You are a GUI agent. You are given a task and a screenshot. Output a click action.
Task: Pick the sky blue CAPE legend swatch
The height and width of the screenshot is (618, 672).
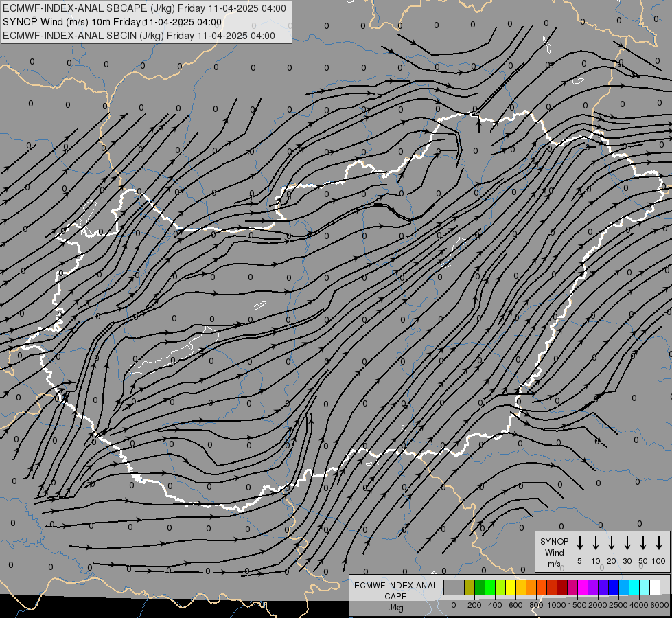(623, 587)
